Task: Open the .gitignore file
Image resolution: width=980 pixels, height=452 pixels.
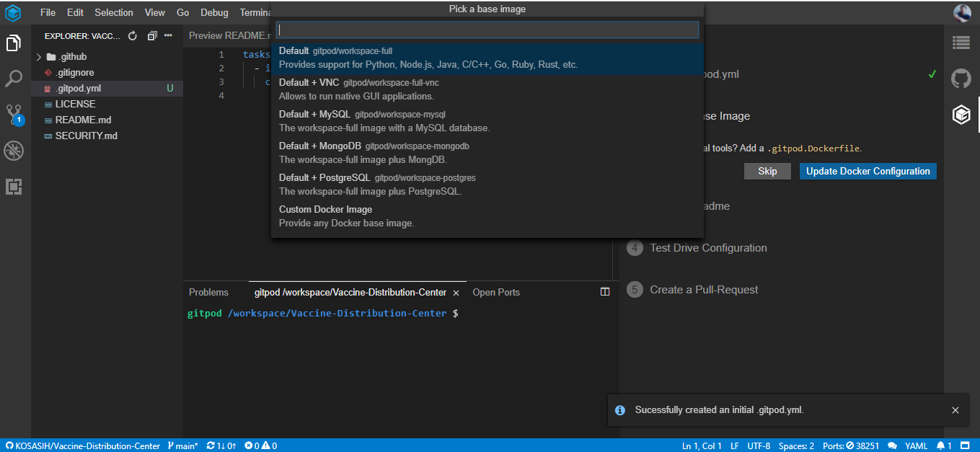Action: 107,73
